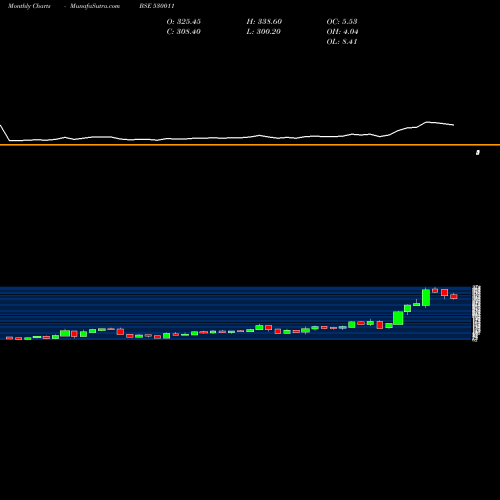Select the OC: 5.53 value
The width and height of the screenshot is (500, 500).
coord(342,22)
